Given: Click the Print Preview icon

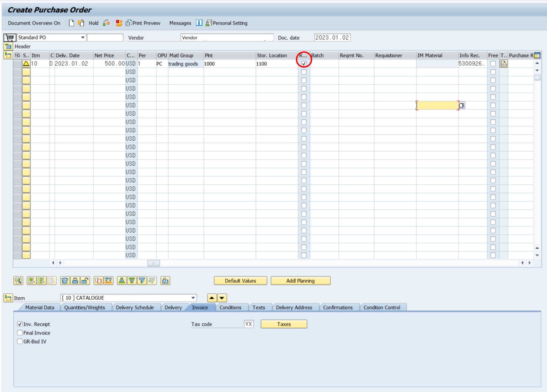Looking at the screenshot, I should click(129, 23).
